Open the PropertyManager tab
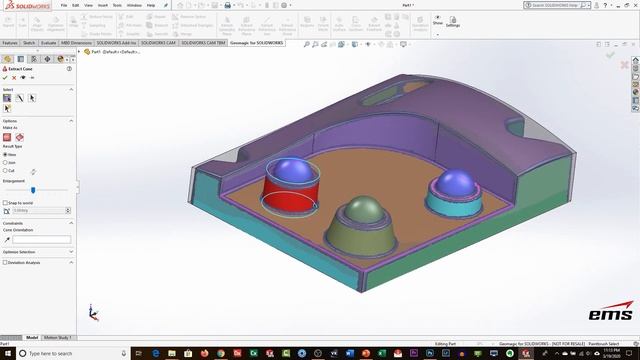640x360 pixels. coord(20,59)
